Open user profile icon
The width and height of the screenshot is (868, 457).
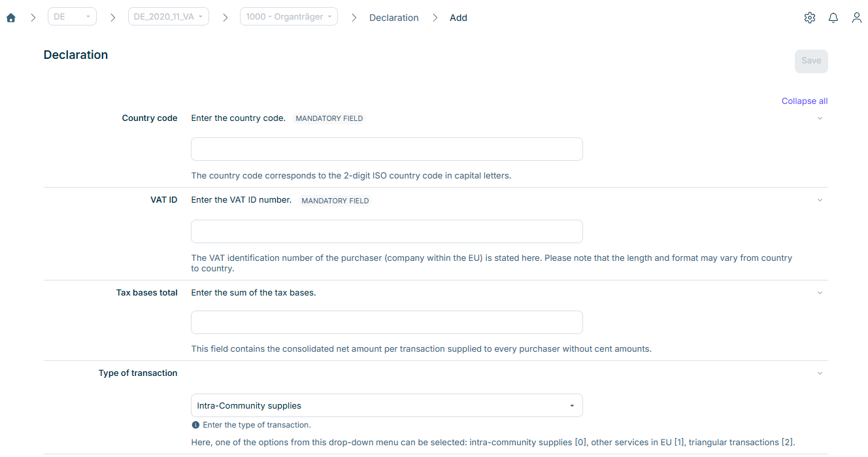[x=857, y=18]
